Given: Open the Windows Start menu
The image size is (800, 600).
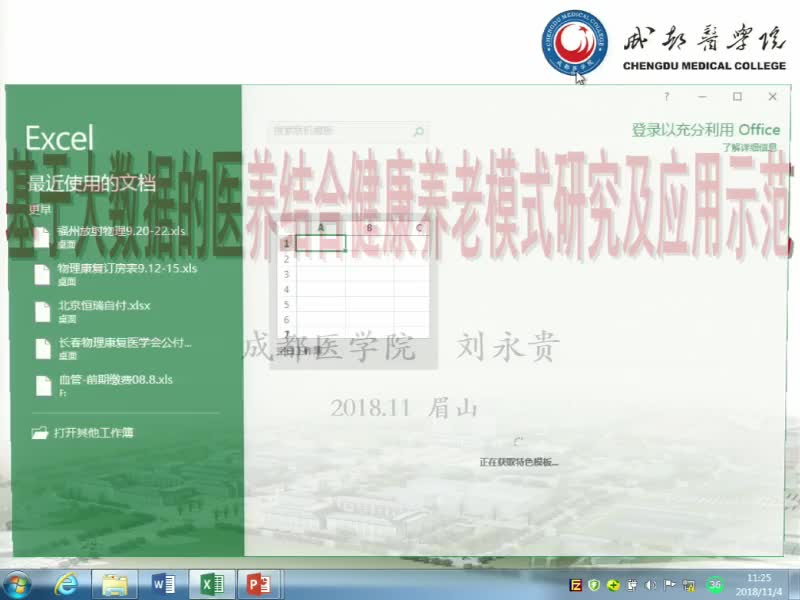Looking at the screenshot, I should coord(17,584).
